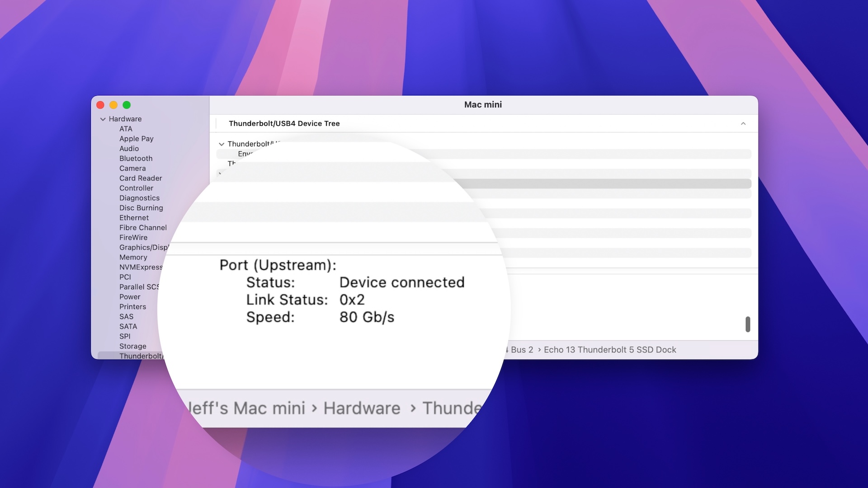Select Bluetooth in the sidebar
The height and width of the screenshot is (488, 868).
tap(136, 159)
